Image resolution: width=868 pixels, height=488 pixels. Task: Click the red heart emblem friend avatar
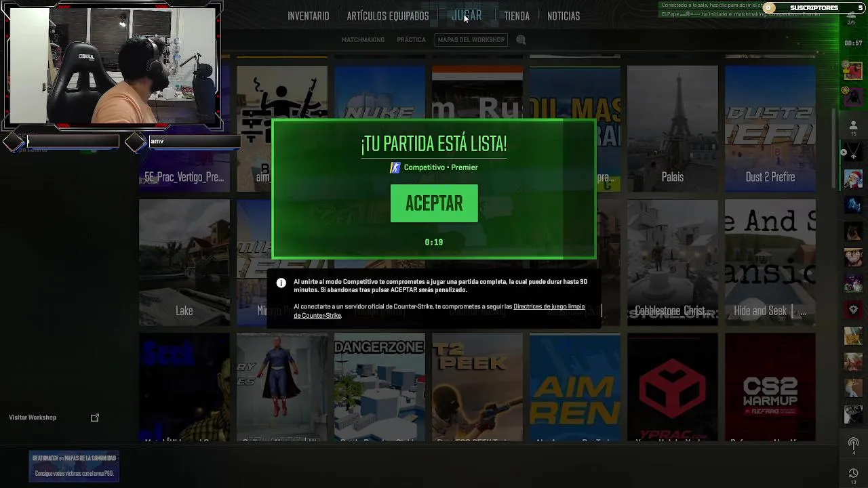point(853,310)
